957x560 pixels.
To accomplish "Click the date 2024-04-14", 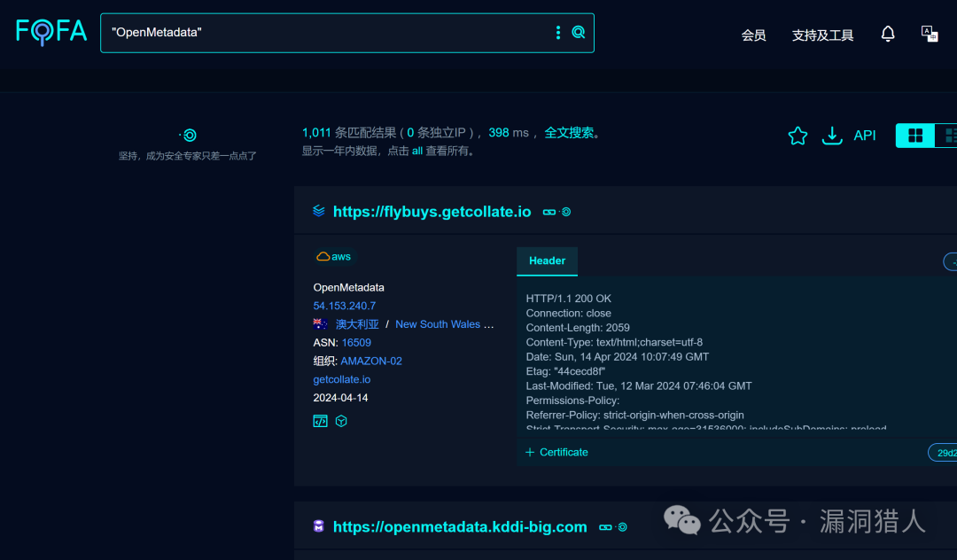I will [x=340, y=398].
